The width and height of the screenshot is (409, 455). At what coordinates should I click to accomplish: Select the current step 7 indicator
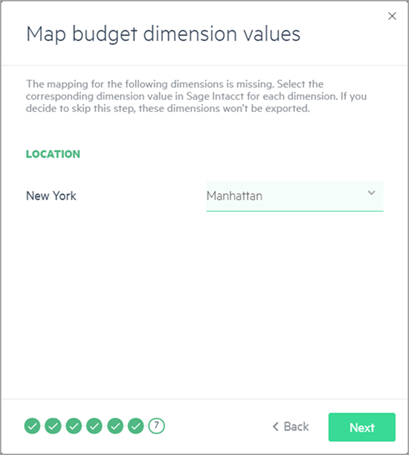(157, 426)
